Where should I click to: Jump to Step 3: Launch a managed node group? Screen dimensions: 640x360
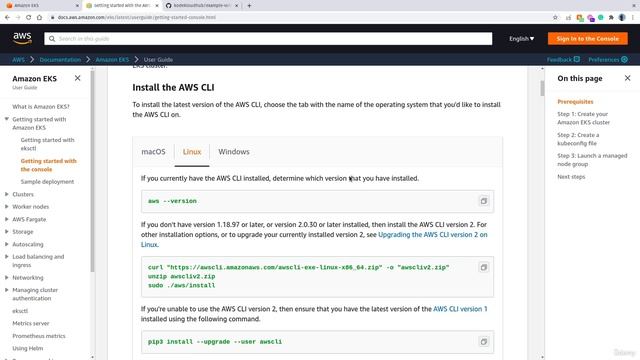tap(592, 160)
